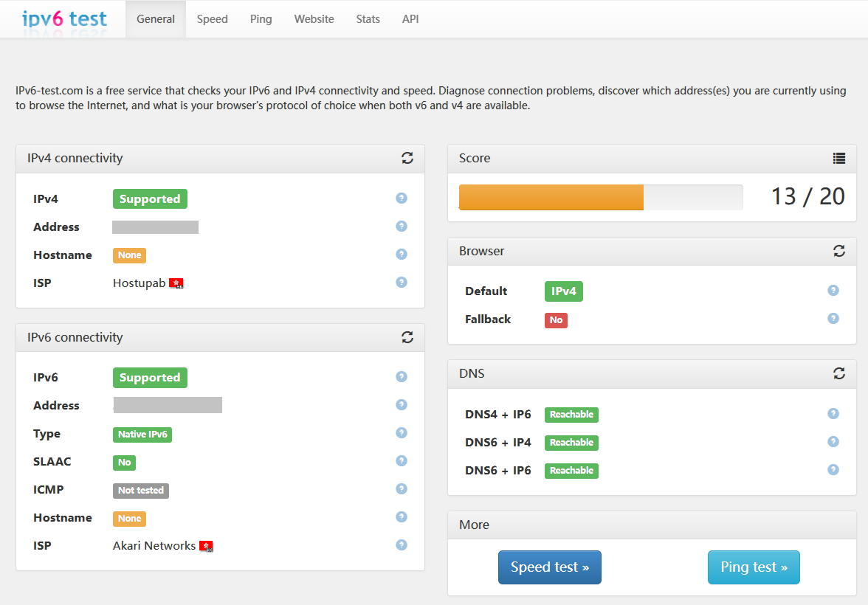Viewport: 868px width, 605px height.
Task: Refresh the DNS panel
Action: tap(839, 373)
